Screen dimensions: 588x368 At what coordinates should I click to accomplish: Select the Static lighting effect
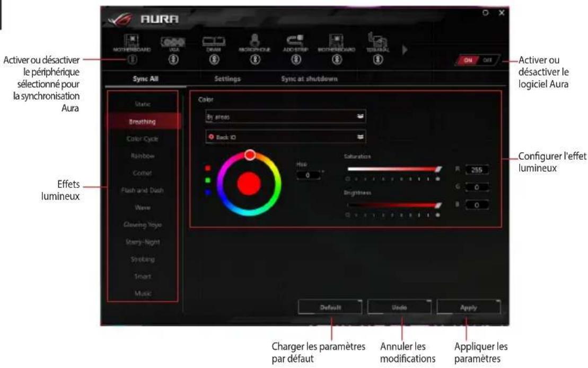pyautogui.click(x=143, y=104)
